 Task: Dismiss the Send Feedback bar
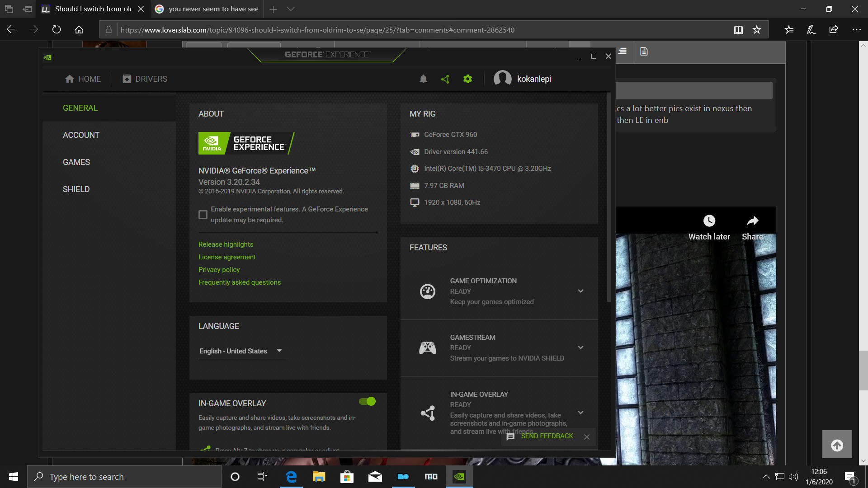coord(586,436)
